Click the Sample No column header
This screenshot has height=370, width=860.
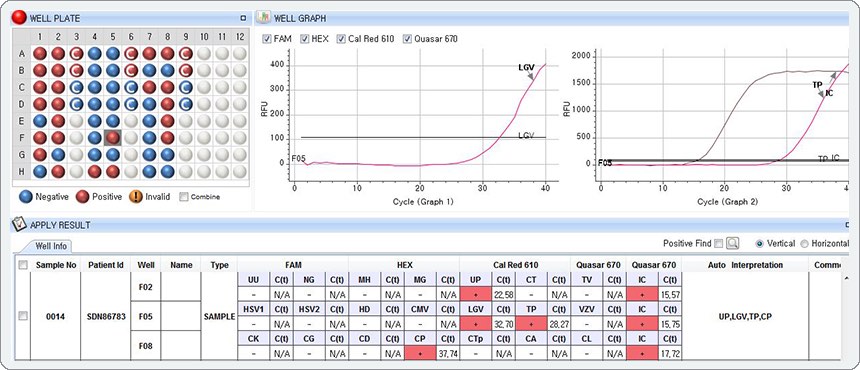56,265
